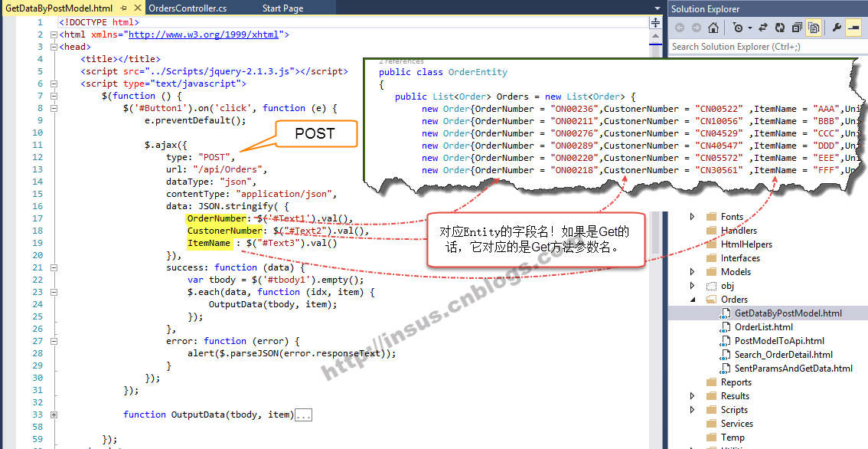Expand the Results folder
The image size is (868, 449).
pos(693,396)
